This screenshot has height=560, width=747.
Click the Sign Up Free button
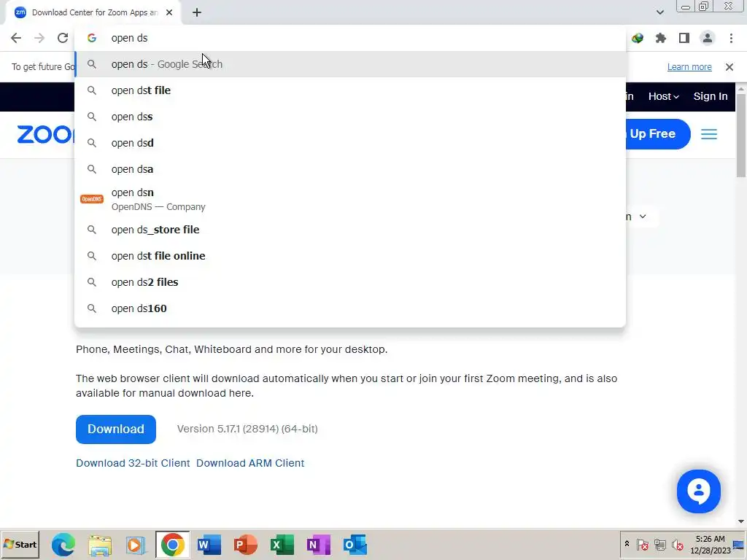pos(657,134)
